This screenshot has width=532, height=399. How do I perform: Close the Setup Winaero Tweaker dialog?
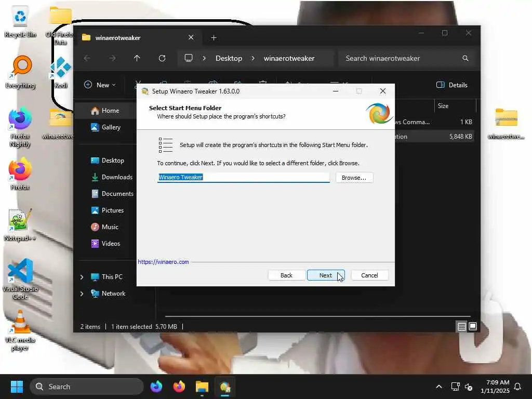(383, 91)
